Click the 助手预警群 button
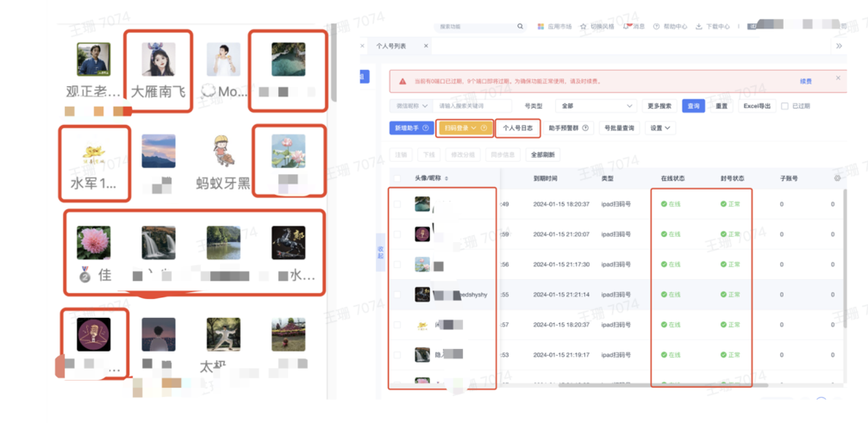Image resolution: width=868 pixels, height=423 pixels. (568, 128)
